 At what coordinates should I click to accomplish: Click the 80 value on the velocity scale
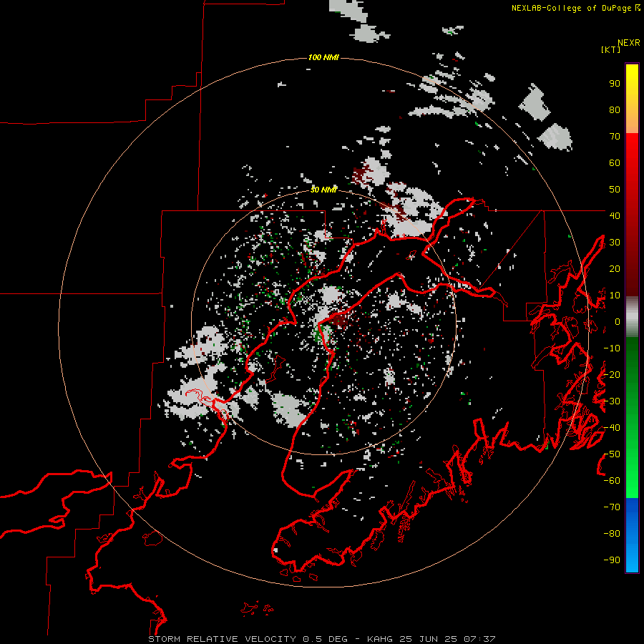(x=615, y=109)
